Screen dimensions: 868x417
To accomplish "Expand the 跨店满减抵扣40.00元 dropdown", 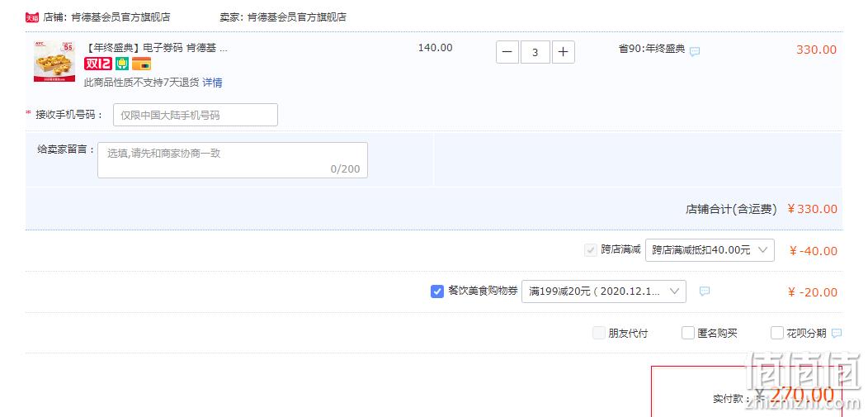I will pos(710,249).
